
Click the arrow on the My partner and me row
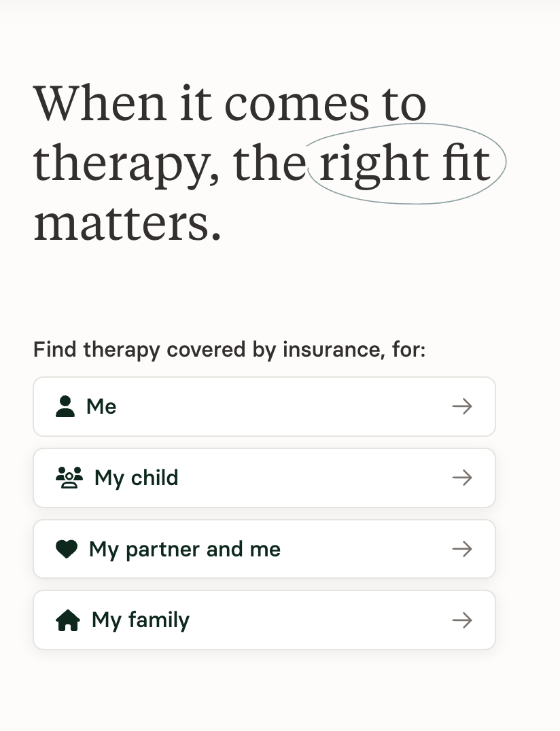click(461, 549)
